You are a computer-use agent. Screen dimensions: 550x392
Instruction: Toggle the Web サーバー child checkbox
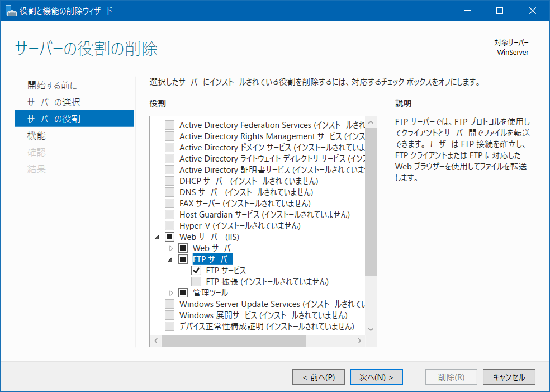(x=183, y=248)
